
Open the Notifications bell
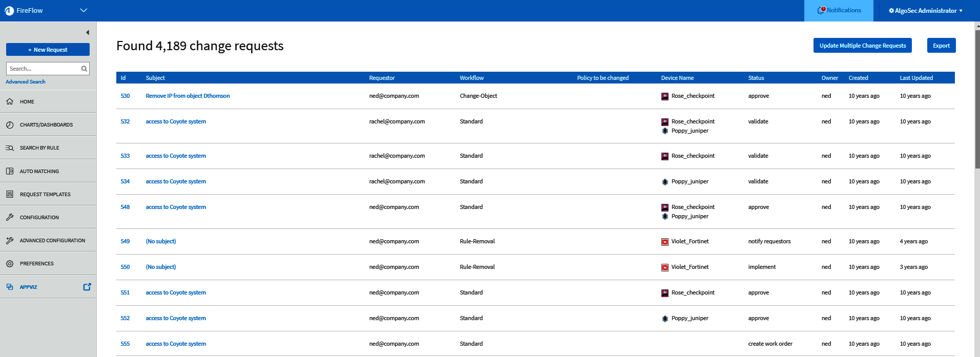(x=822, y=10)
